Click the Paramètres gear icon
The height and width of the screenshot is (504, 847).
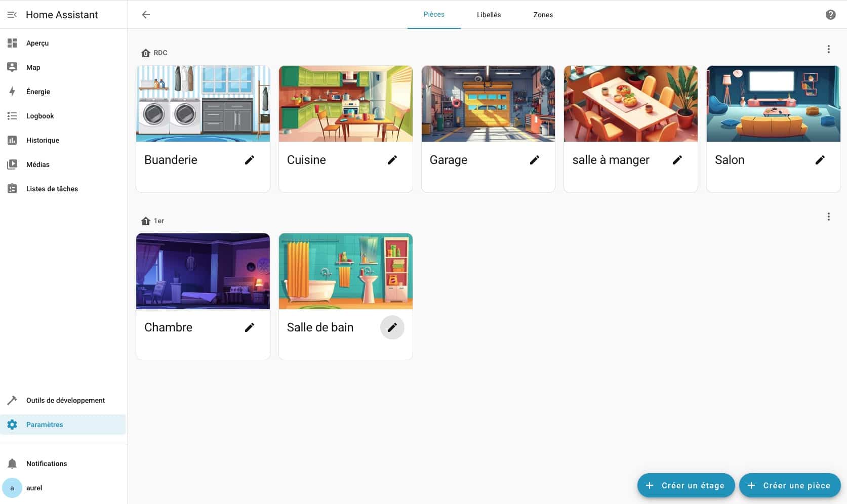tap(12, 425)
